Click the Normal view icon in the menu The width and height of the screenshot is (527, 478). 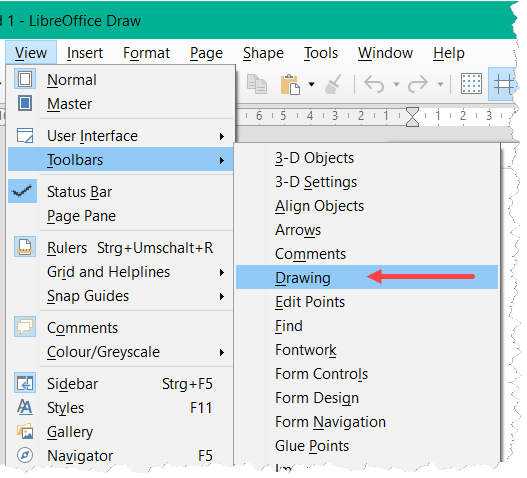click(x=25, y=79)
